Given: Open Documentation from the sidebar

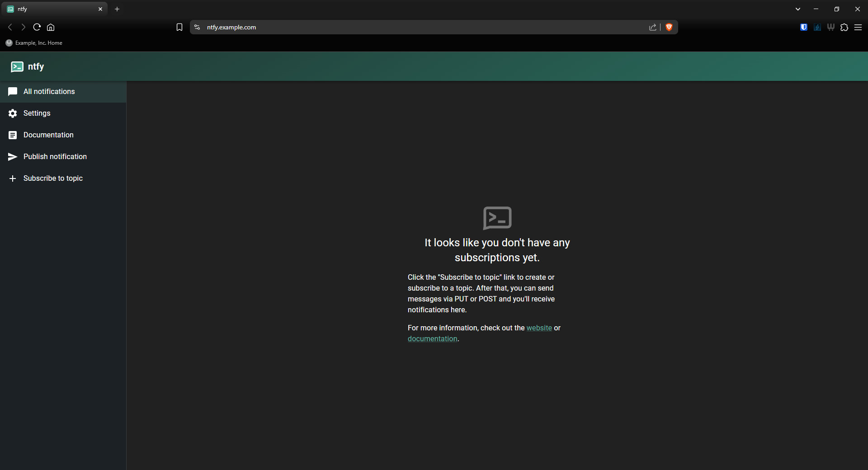Looking at the screenshot, I should pos(48,135).
